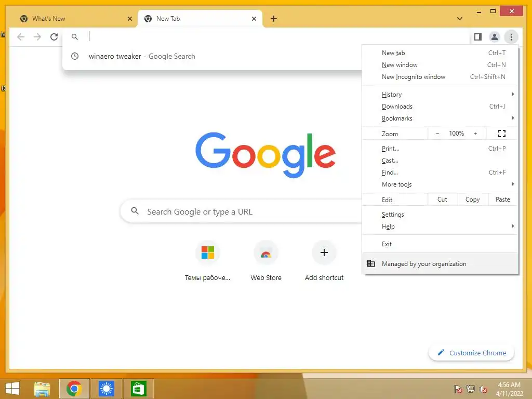Click the clock icon beside winaero suggestion
The image size is (532, 399).
pyautogui.click(x=75, y=56)
